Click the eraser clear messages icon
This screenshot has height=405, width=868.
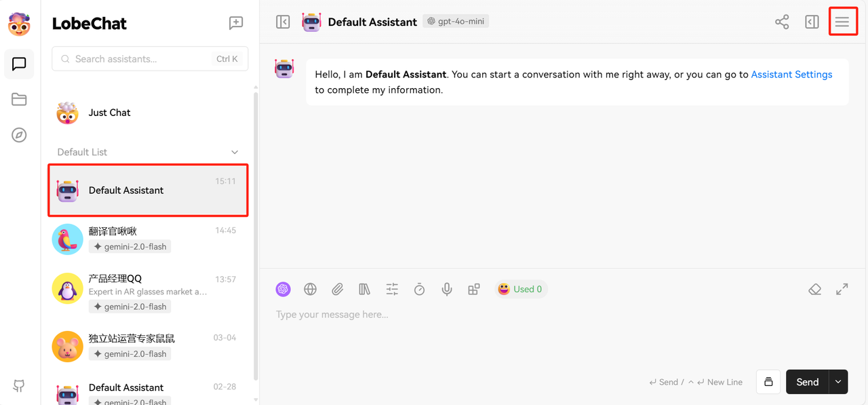click(x=815, y=290)
